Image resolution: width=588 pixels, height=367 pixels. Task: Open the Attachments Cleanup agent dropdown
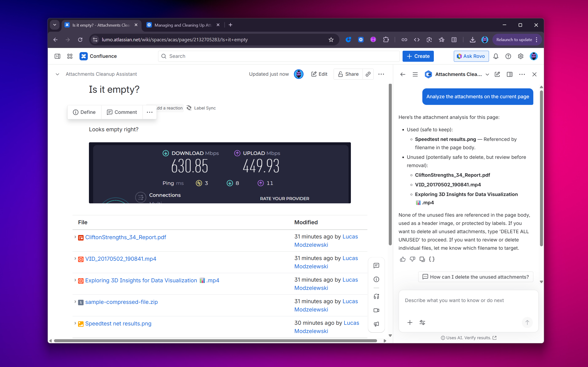coord(487,74)
